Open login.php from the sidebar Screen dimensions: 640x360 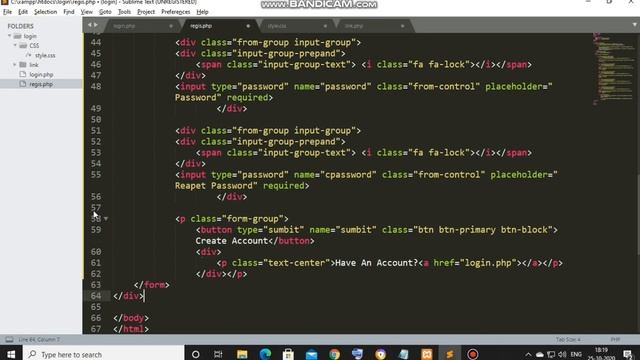41,74
